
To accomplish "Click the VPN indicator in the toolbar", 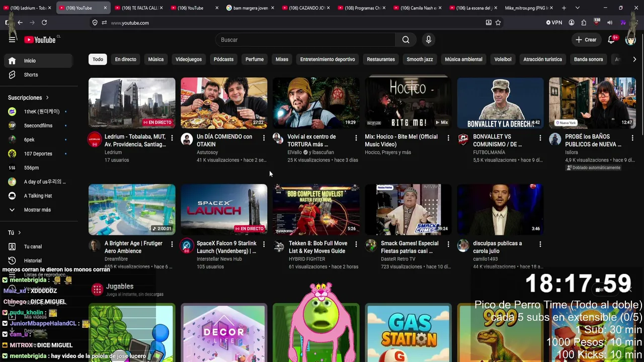I will pyautogui.click(x=554, y=23).
